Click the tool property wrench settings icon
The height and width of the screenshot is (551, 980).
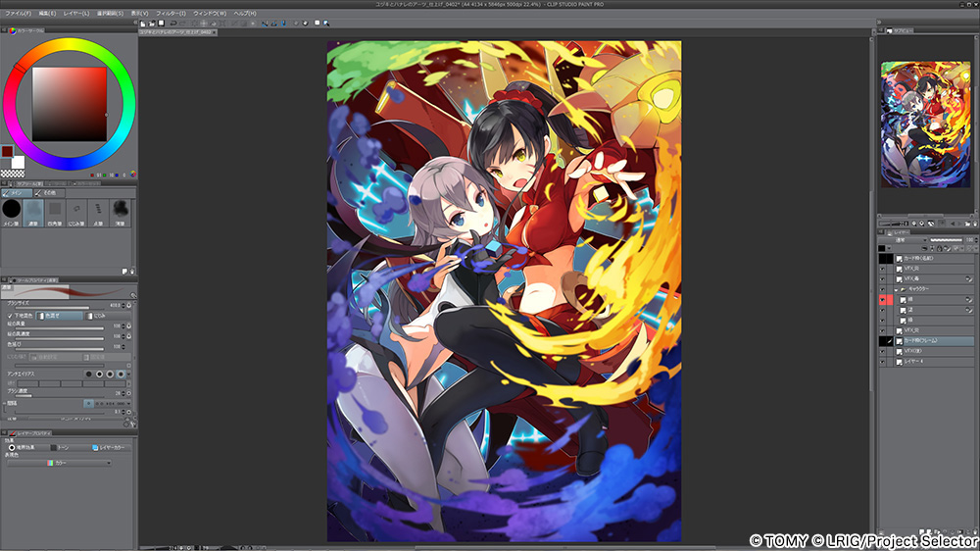coord(133,424)
